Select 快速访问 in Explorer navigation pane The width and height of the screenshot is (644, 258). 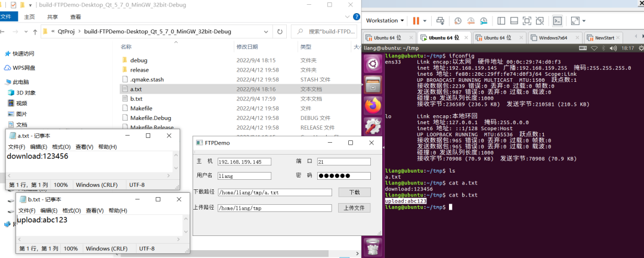19,54
